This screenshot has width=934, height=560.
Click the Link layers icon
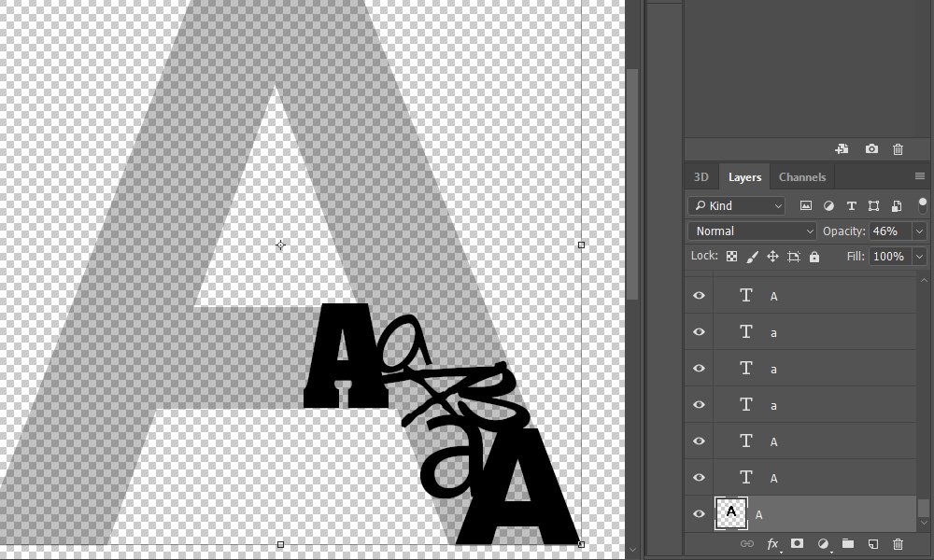click(746, 544)
